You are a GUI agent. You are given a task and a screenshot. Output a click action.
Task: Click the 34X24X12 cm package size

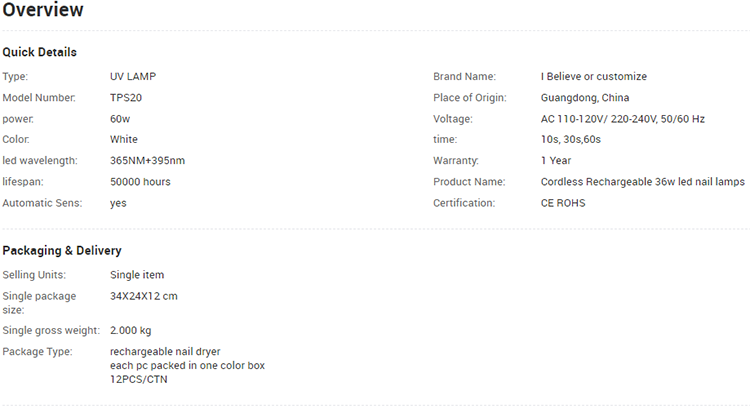coord(143,296)
